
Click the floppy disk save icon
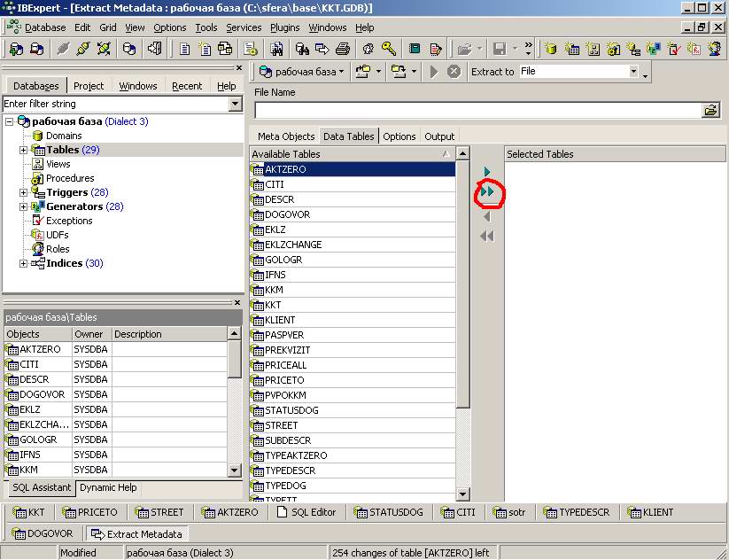(x=500, y=49)
